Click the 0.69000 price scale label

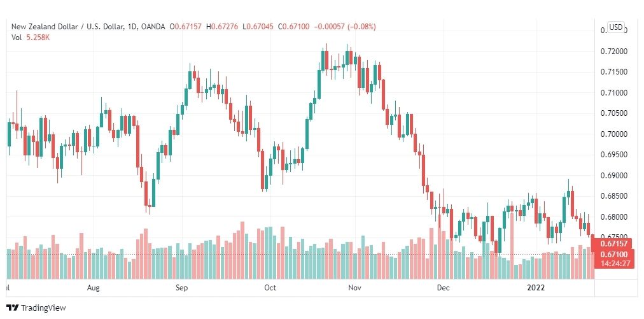tap(614, 176)
